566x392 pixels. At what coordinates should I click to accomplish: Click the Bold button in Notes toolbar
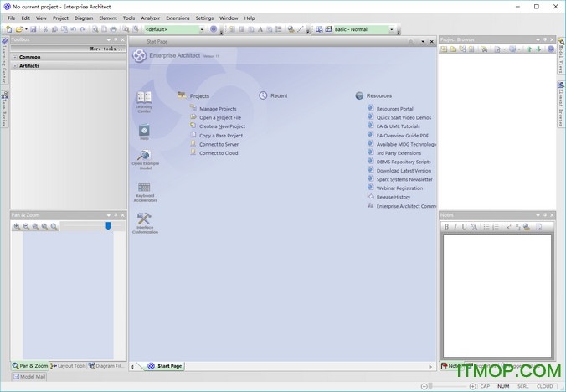click(x=446, y=227)
